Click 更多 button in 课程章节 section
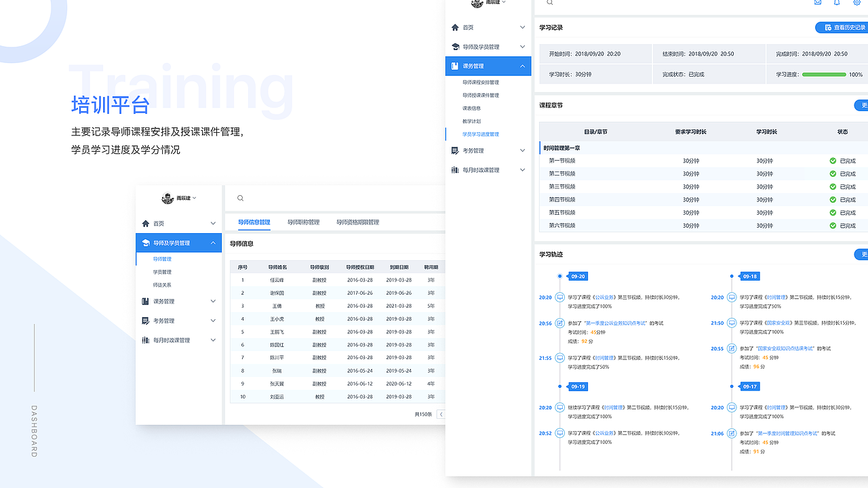The height and width of the screenshot is (488, 868). (x=861, y=105)
